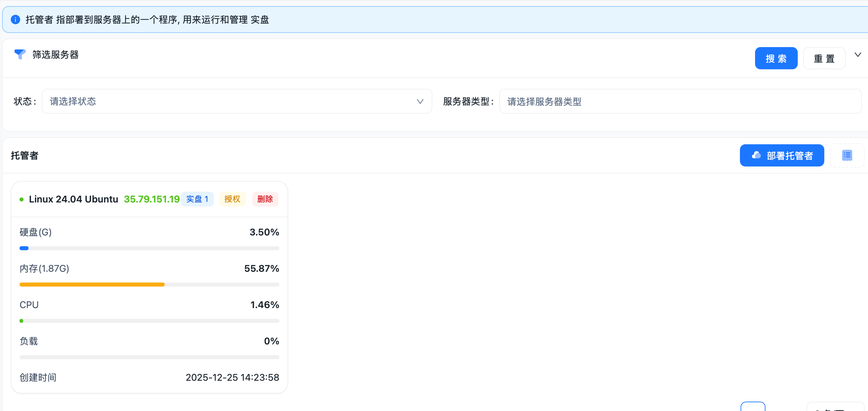868x411 pixels.
Task: Click the blue disk usage progress bar
Action: pos(24,248)
